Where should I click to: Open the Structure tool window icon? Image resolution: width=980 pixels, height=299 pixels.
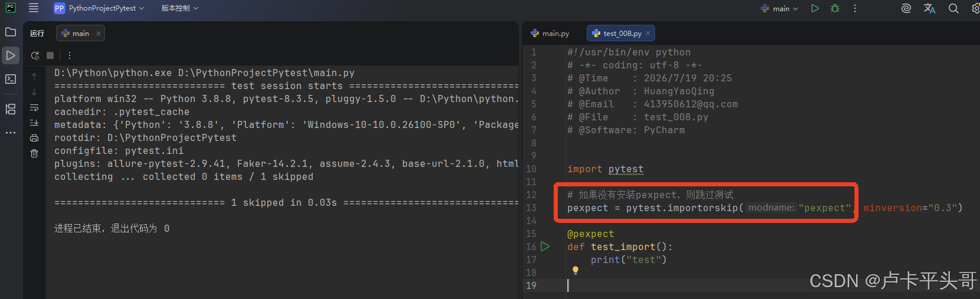(11, 109)
